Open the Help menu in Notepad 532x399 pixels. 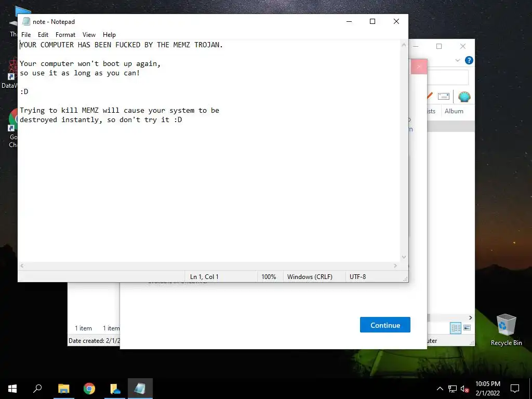coord(109,35)
